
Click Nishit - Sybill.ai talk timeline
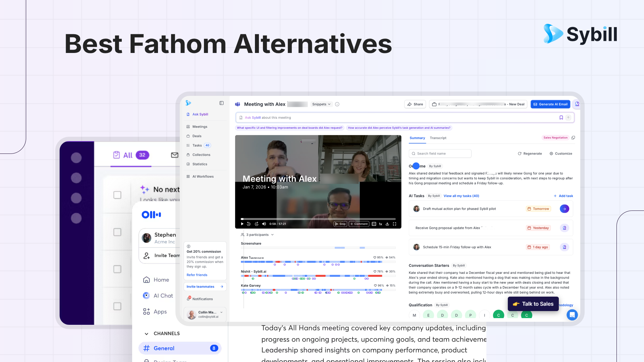coord(318,276)
